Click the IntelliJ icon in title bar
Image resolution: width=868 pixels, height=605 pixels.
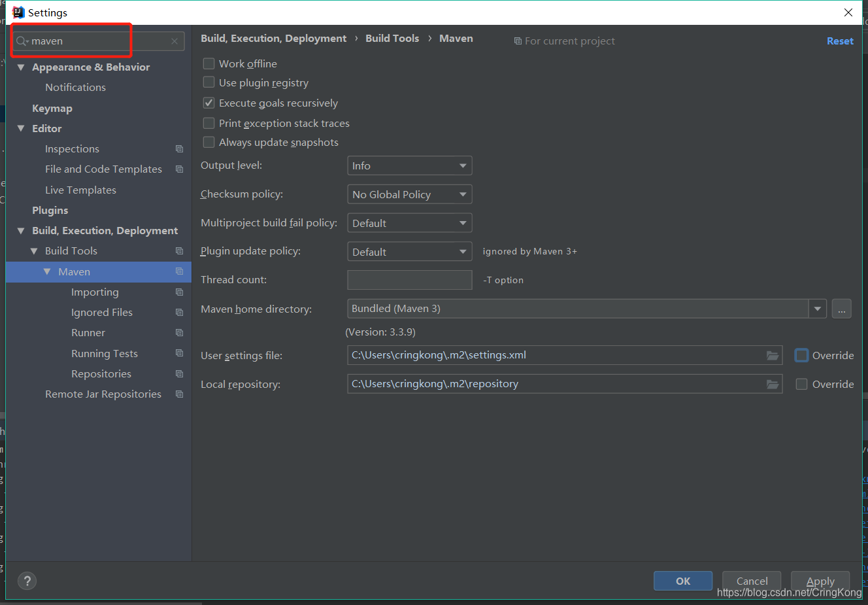click(x=18, y=12)
